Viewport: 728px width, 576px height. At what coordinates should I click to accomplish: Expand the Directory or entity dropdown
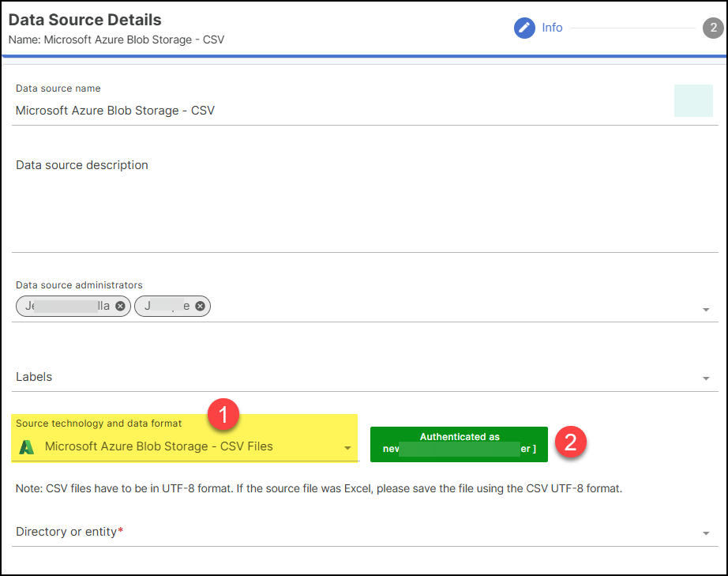[706, 533]
